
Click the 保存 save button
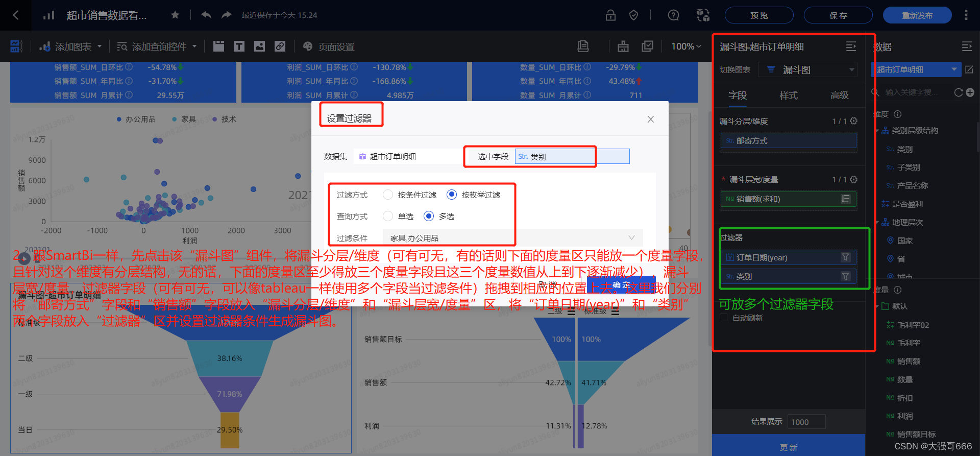coord(838,15)
